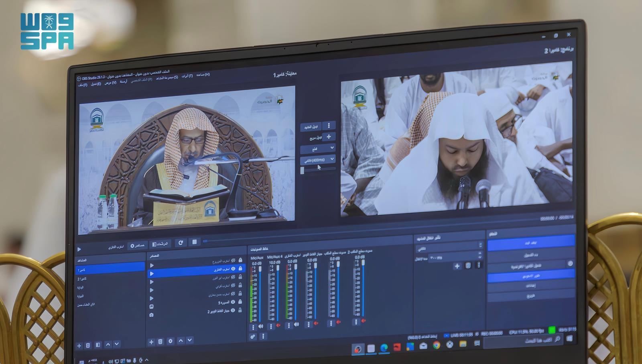Click the refresh icon in the source toolbar
Image resolution: width=642 pixels, height=364 pixels.
[181, 242]
